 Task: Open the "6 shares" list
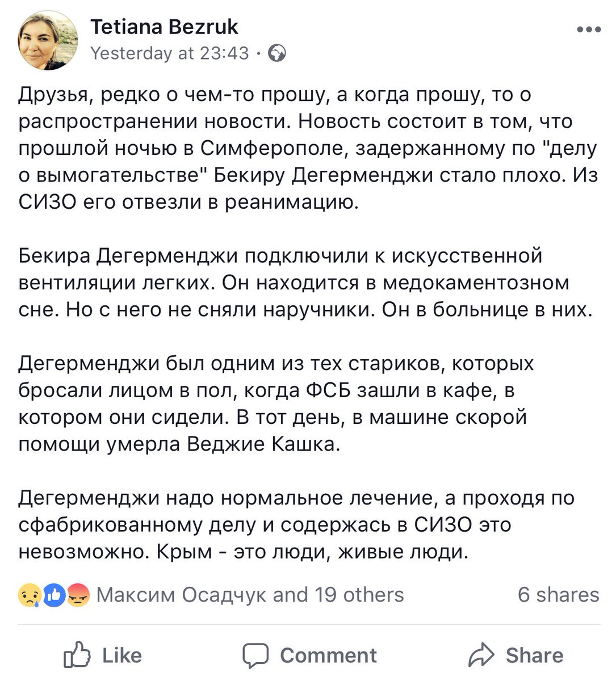(x=558, y=595)
